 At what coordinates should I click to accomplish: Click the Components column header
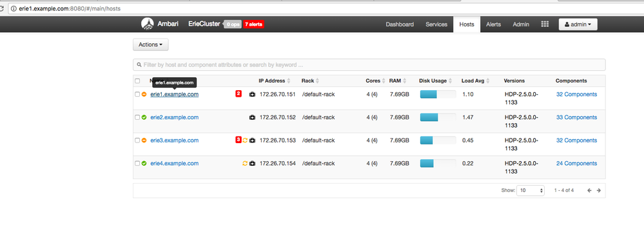pyautogui.click(x=571, y=81)
